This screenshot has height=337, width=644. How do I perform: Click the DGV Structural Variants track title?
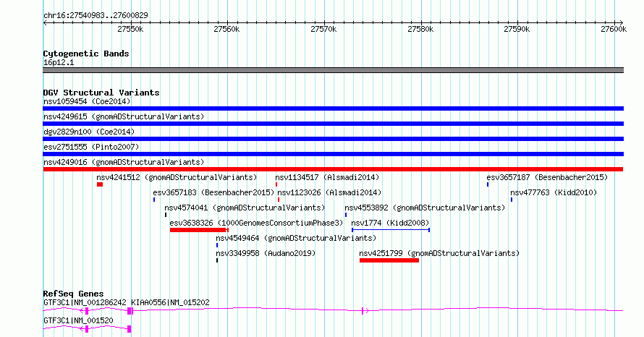101,93
